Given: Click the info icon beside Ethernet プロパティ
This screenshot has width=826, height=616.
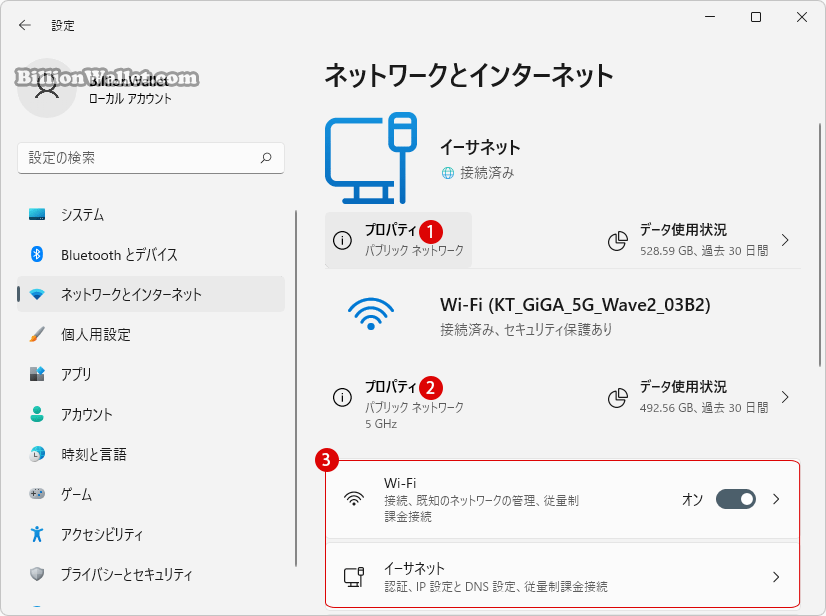Looking at the screenshot, I should 342,240.
